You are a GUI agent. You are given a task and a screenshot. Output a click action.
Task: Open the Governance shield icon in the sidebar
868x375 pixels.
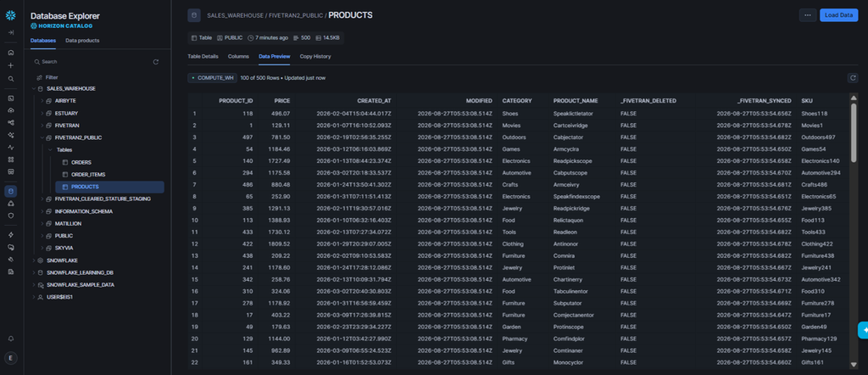[10, 216]
